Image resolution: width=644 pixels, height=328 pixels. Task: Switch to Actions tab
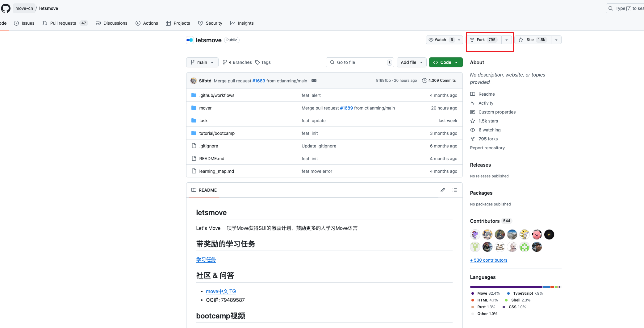click(147, 23)
